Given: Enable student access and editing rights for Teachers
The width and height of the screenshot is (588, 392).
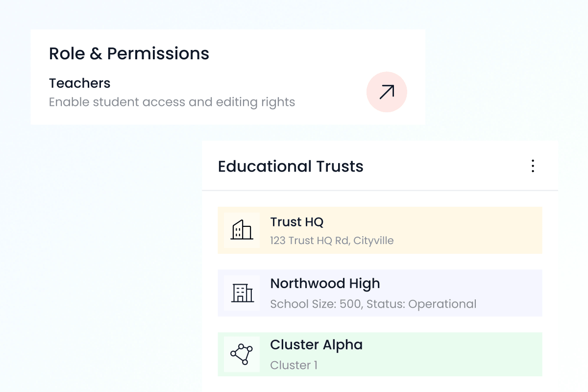Looking at the screenshot, I should click(171, 102).
